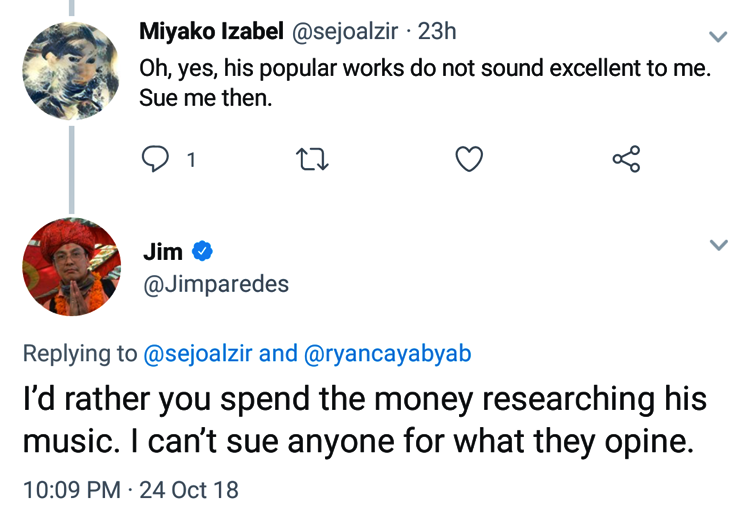Retweet Miyako Izabel's tweet
The width and height of the screenshot is (750, 518).
tap(313, 158)
